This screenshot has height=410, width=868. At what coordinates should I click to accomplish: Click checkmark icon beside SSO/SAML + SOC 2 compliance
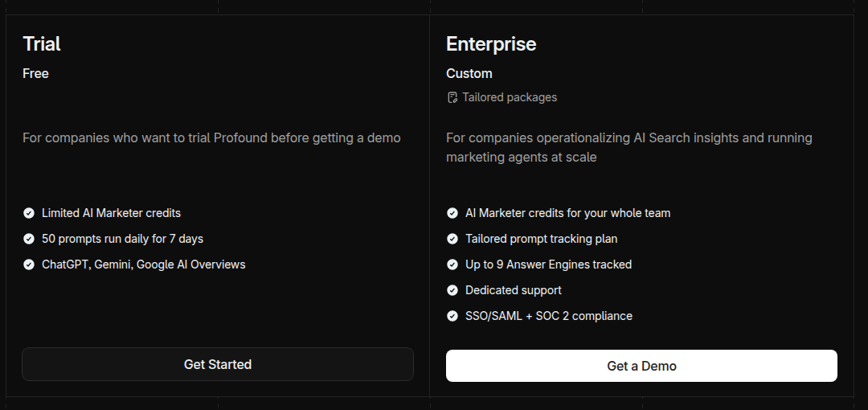(x=452, y=316)
